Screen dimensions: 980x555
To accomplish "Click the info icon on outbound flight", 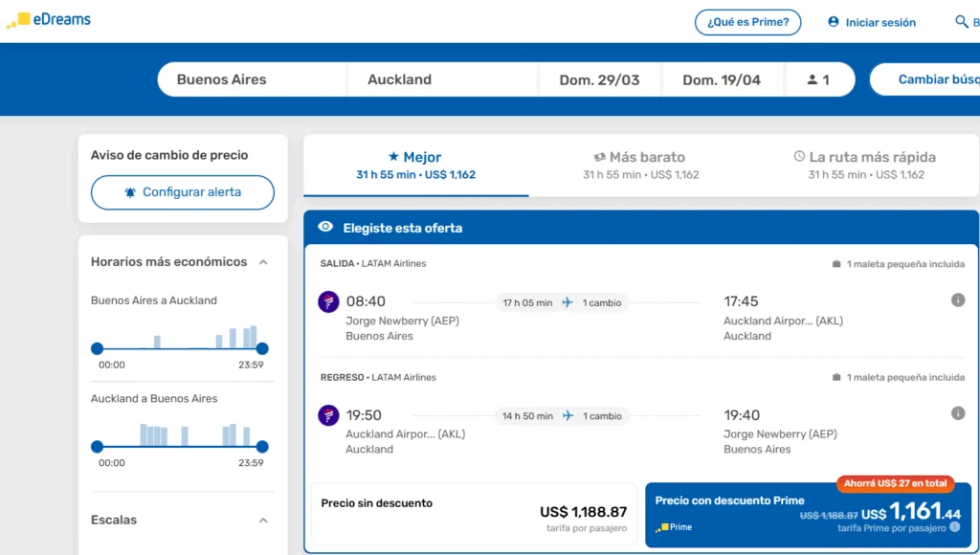I will 958,300.
